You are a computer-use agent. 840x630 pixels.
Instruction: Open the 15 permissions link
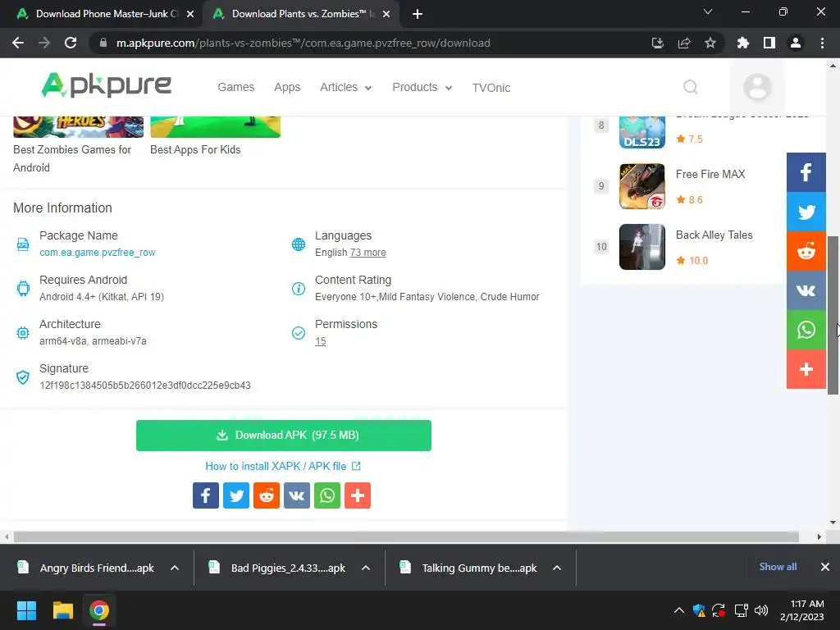(321, 341)
